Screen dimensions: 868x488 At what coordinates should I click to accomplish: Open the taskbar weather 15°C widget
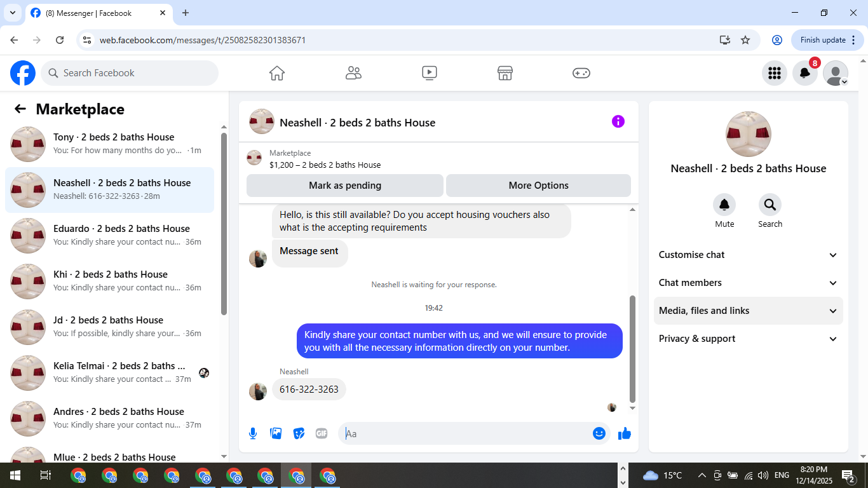(x=663, y=475)
